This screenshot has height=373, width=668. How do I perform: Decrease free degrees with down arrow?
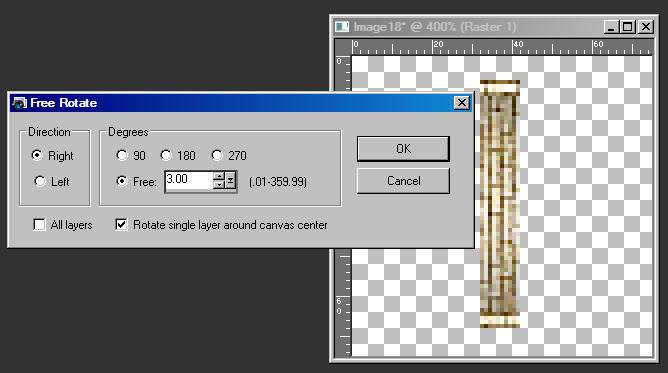(219, 185)
